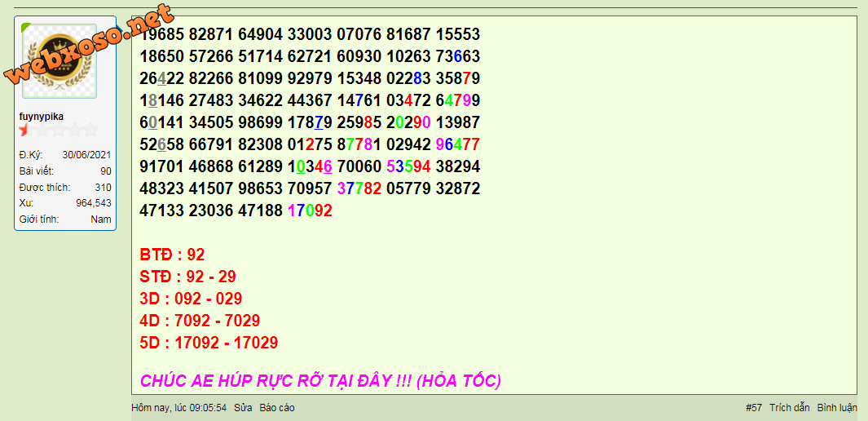Click the Xu balance 964,543
The width and height of the screenshot is (868, 421).
click(x=94, y=203)
